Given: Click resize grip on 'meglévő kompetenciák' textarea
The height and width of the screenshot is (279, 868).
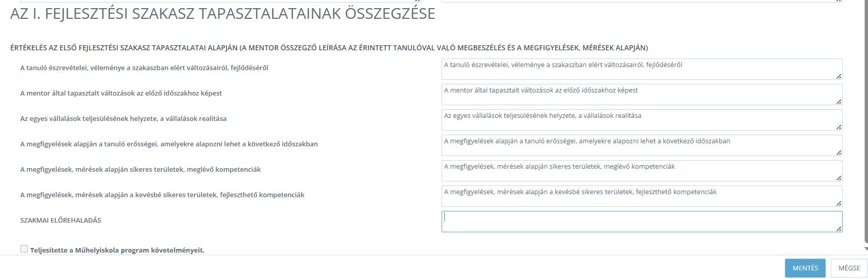Looking at the screenshot, I should pyautogui.click(x=839, y=178).
